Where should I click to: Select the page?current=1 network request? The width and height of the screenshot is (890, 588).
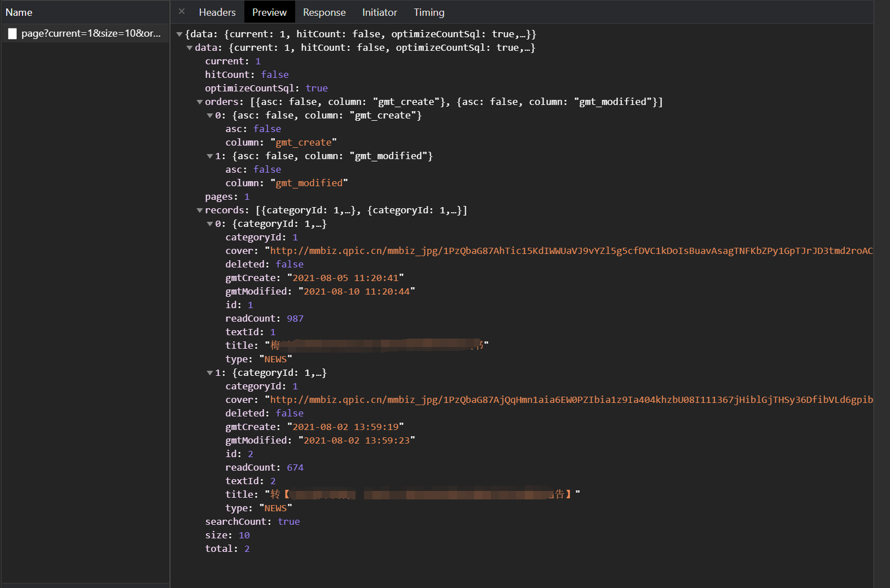click(90, 33)
